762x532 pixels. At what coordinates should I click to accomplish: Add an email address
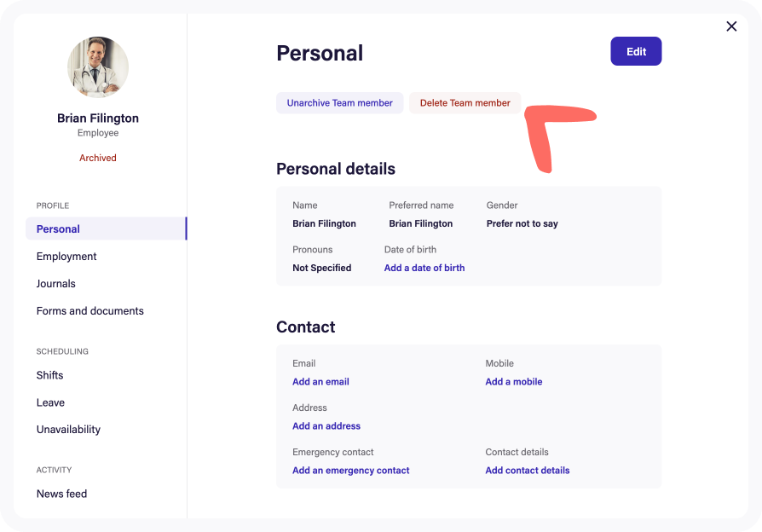[x=320, y=381]
